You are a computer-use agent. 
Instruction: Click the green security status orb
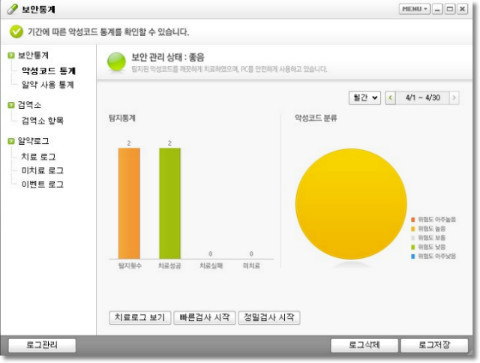click(116, 62)
